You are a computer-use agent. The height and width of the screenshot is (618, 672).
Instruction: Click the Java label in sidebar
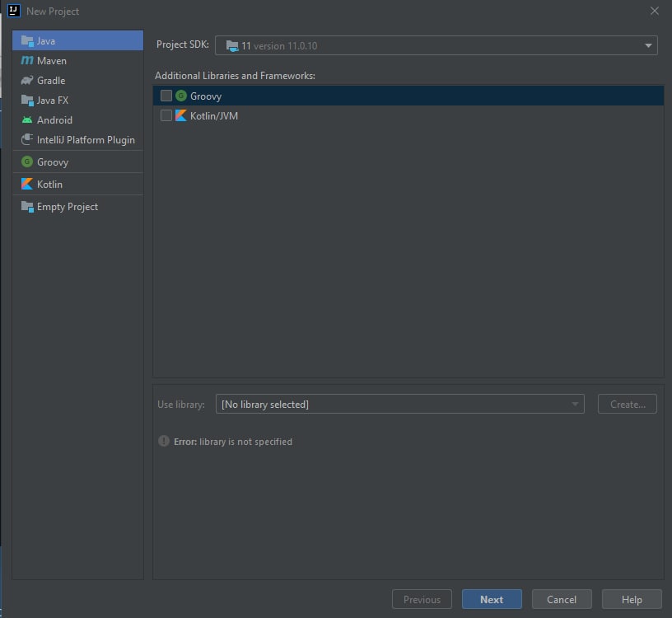coord(46,41)
